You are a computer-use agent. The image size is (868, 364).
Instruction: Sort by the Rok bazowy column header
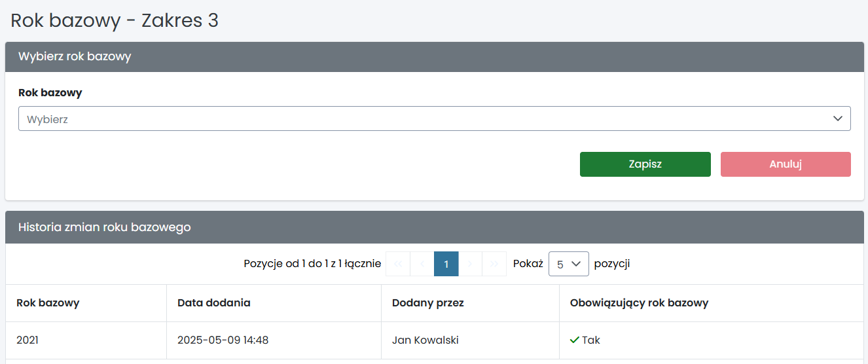48,303
